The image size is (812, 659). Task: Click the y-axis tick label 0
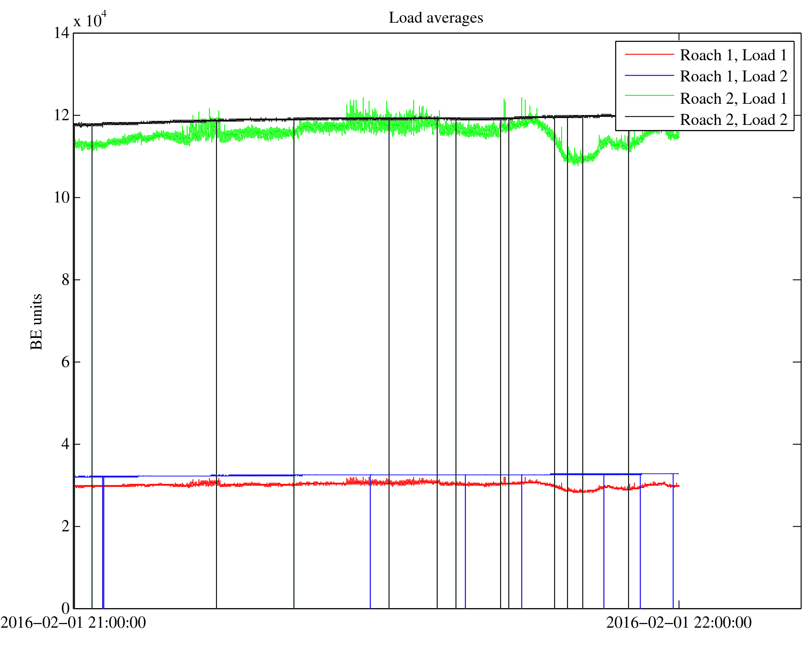pyautogui.click(x=65, y=608)
